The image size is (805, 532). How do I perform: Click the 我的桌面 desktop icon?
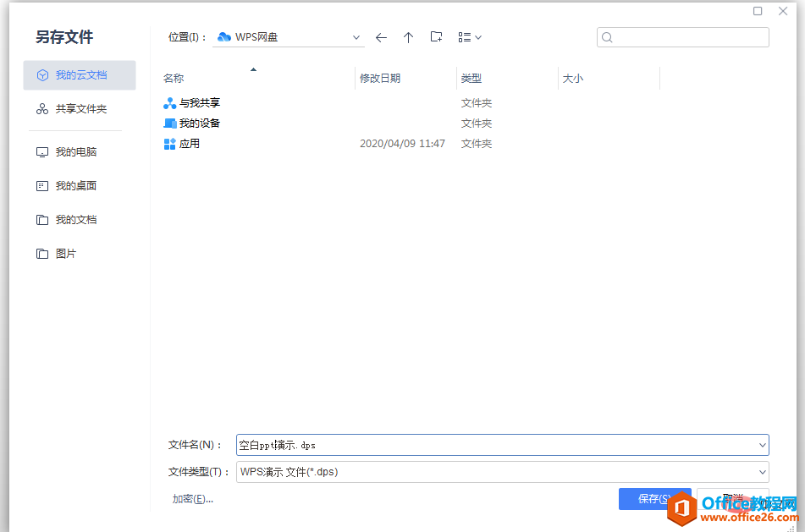[42, 186]
